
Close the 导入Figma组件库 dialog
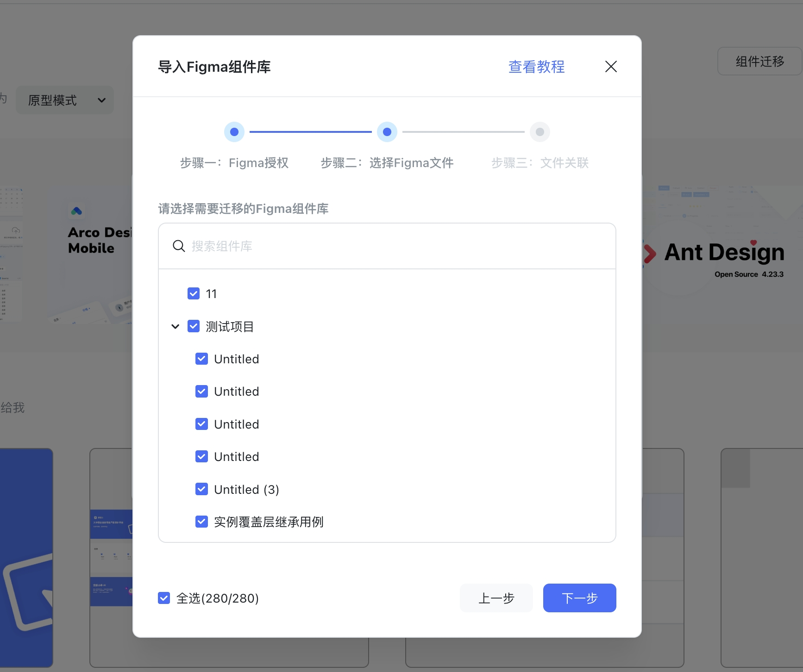pyautogui.click(x=611, y=67)
